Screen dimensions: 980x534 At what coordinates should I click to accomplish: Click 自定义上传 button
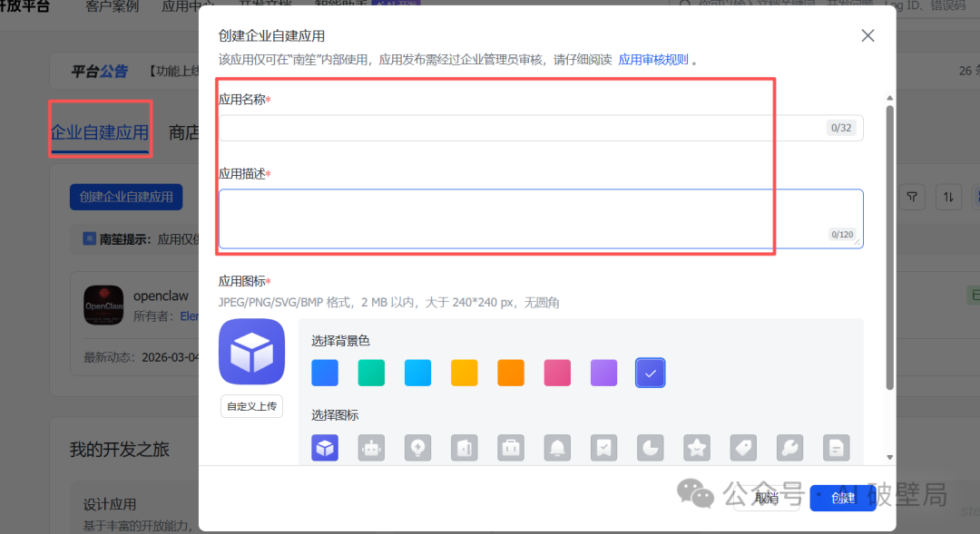pos(252,406)
